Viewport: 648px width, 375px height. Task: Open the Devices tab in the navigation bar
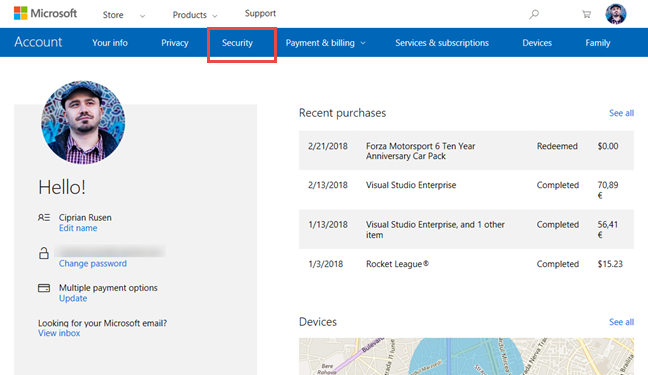537,43
